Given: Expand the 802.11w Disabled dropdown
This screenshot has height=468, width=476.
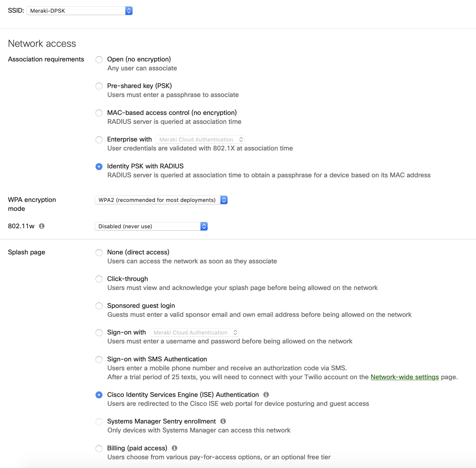Looking at the screenshot, I should click(151, 226).
